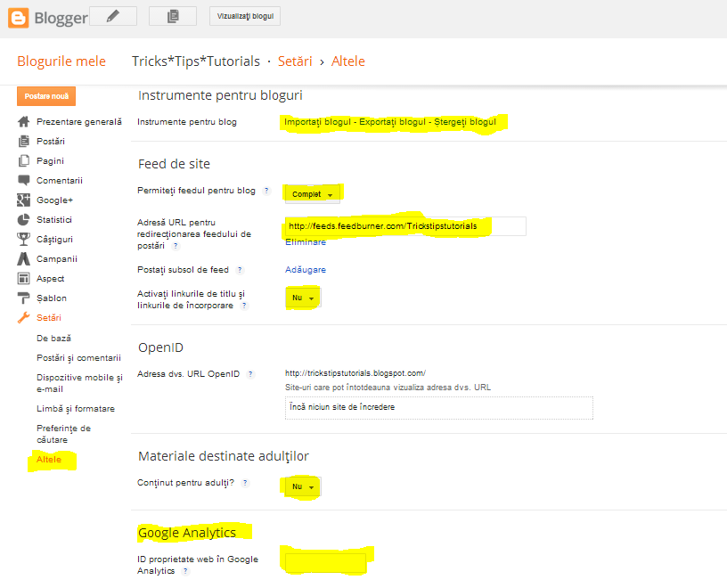The image size is (727, 588).
Task: Open Statistici in the sidebar
Action: tap(54, 219)
